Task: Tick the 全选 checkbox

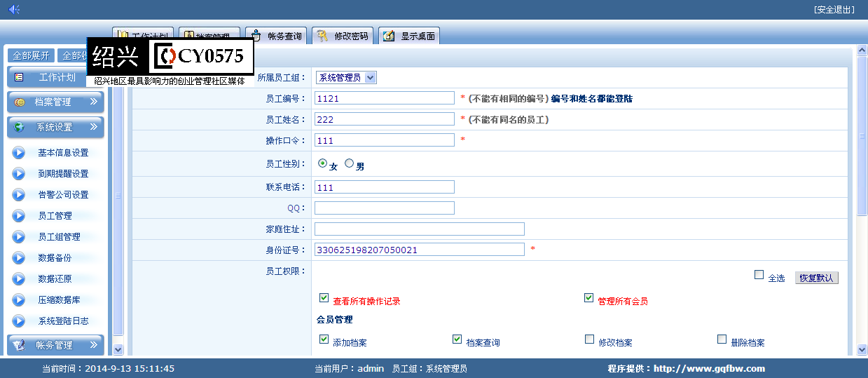Action: [x=759, y=275]
